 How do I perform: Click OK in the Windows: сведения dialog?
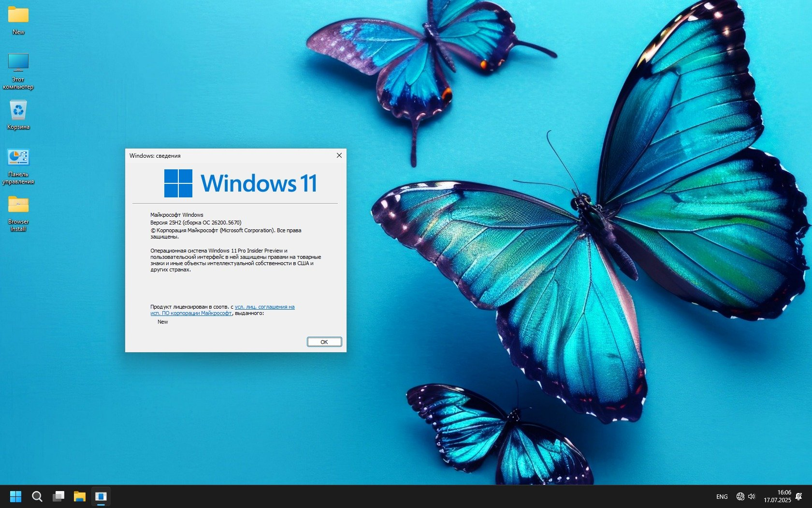pyautogui.click(x=324, y=342)
